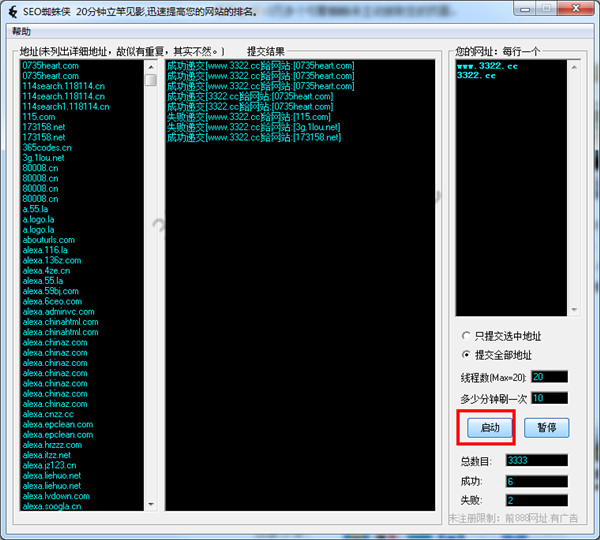Select alexa.116.la in address list

(x=45, y=250)
